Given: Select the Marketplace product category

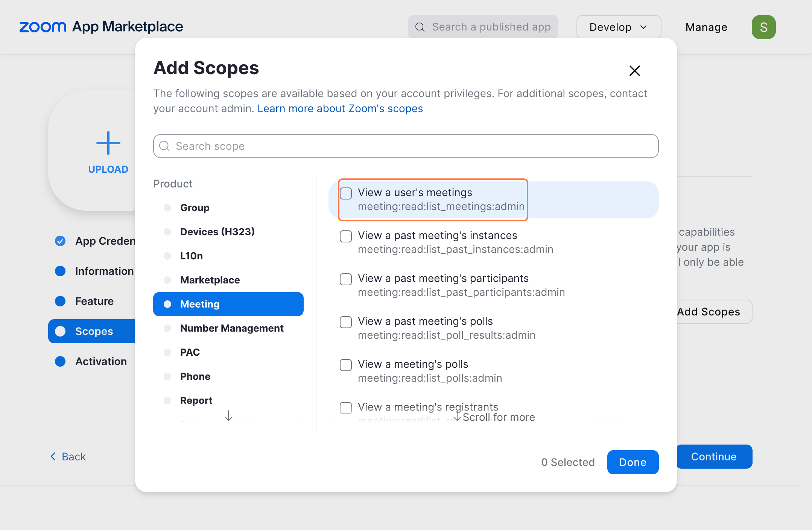Looking at the screenshot, I should [228, 280].
